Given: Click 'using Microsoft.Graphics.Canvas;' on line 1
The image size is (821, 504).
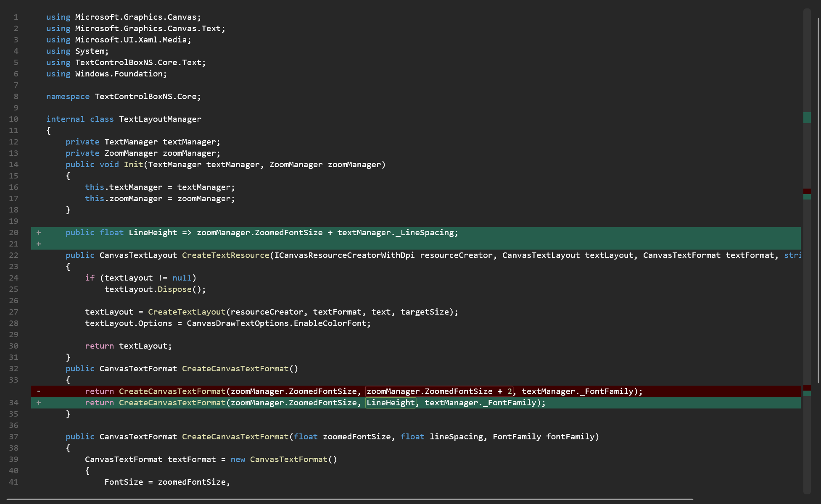Looking at the screenshot, I should pos(124,17).
